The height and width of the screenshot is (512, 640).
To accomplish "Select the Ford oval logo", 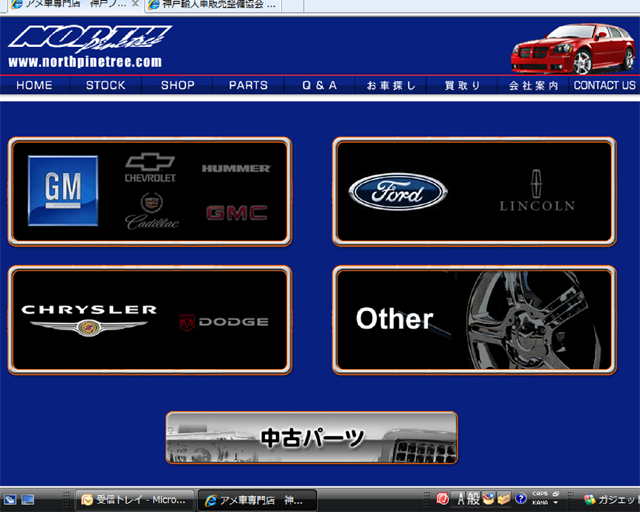I will click(398, 192).
